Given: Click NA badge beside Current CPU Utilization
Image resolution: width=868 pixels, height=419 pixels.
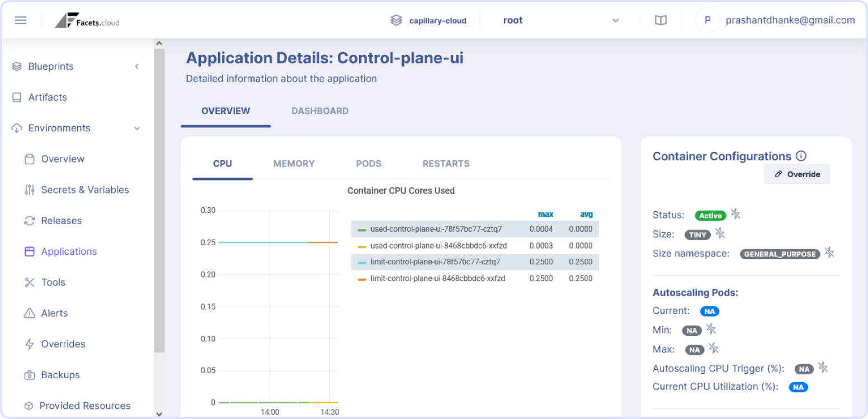Looking at the screenshot, I should pyautogui.click(x=798, y=387).
